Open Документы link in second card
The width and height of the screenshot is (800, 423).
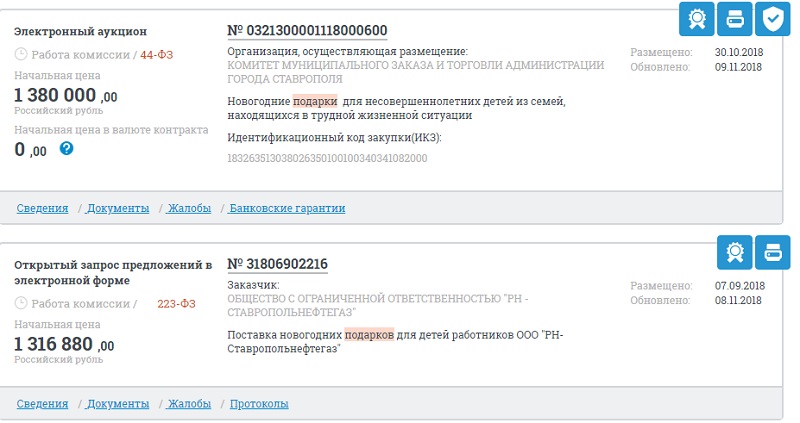pos(118,404)
